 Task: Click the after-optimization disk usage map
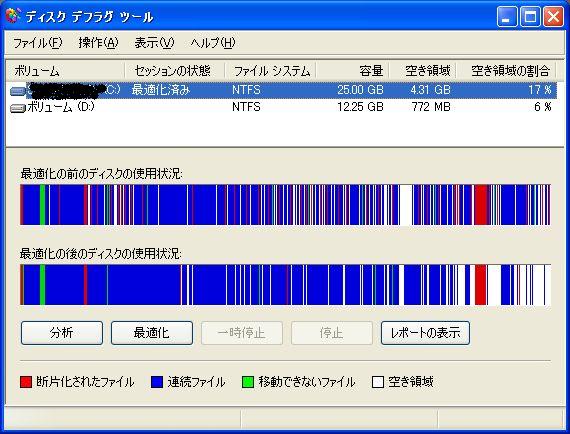(x=285, y=285)
